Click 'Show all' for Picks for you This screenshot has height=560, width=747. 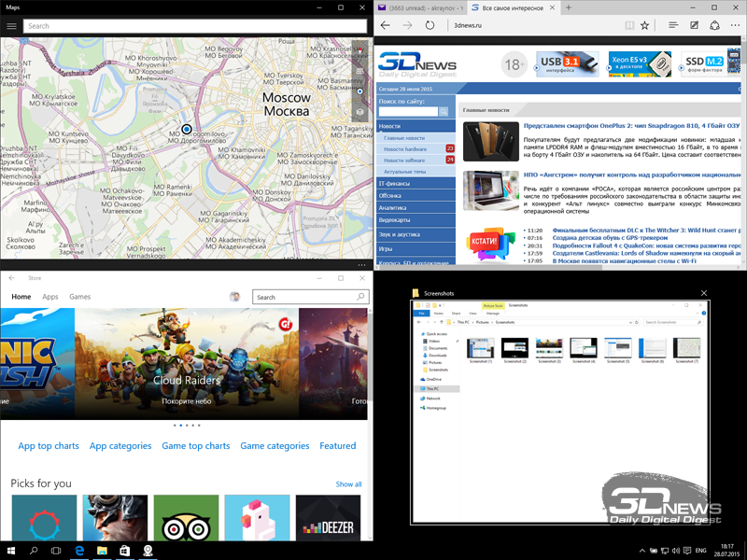pos(348,484)
